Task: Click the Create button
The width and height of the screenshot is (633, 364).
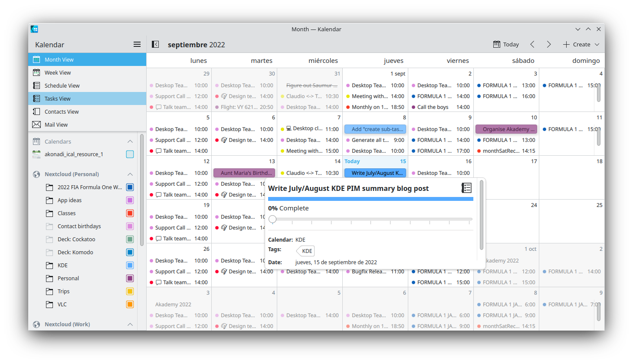Action: [577, 44]
